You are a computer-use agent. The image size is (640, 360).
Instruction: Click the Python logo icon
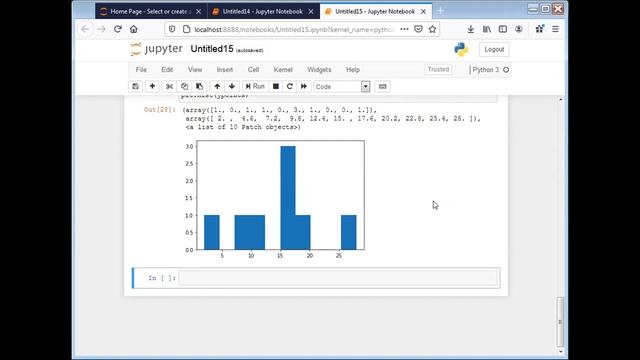click(x=461, y=49)
